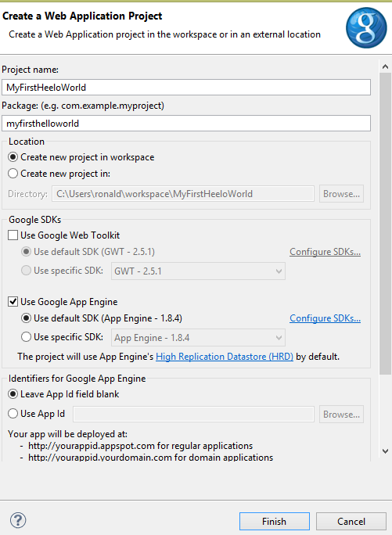
Task: Enable Use Google Web Toolkit checkbox
Action: click(13, 235)
